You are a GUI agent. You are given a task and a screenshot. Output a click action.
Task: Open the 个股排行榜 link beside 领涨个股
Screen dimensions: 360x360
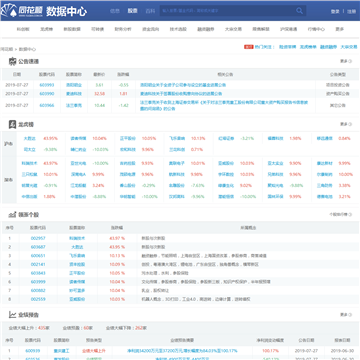(x=340, y=215)
